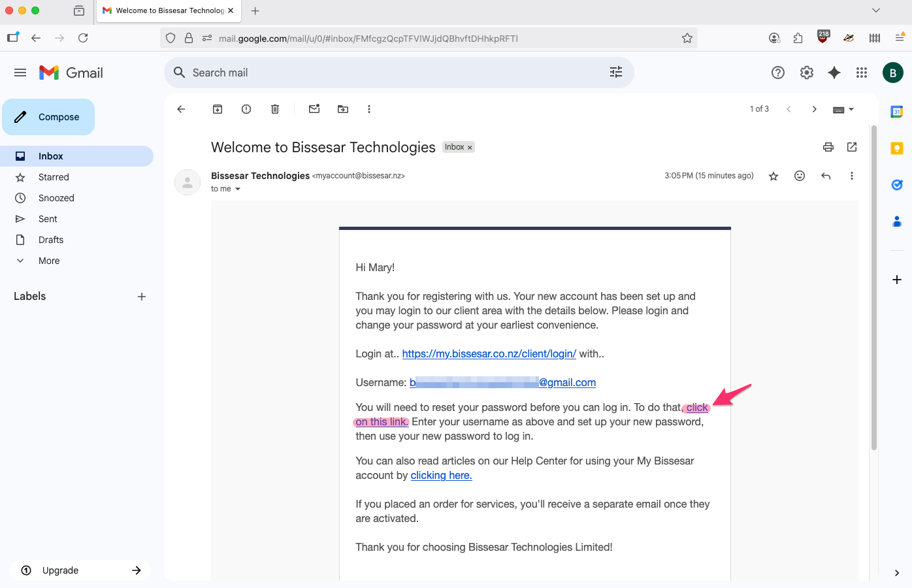Click the browser address bar
This screenshot has width=912, height=588.
429,39
